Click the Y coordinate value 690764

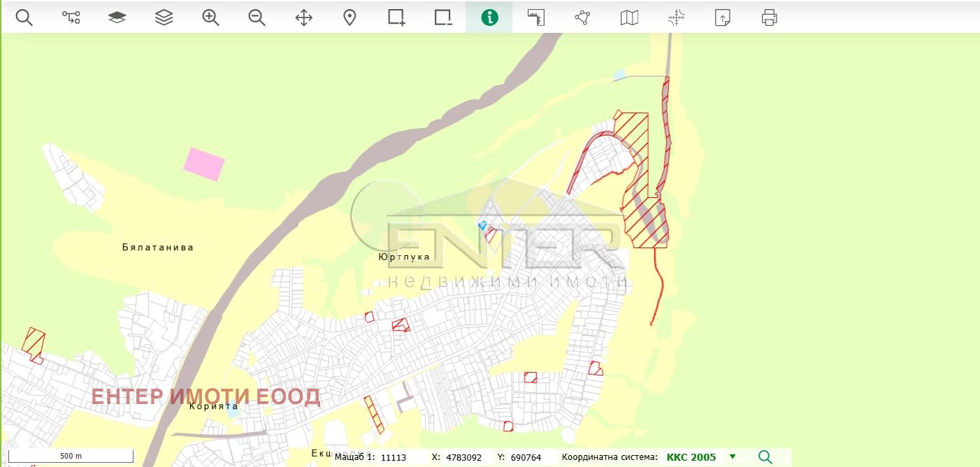coord(526,457)
